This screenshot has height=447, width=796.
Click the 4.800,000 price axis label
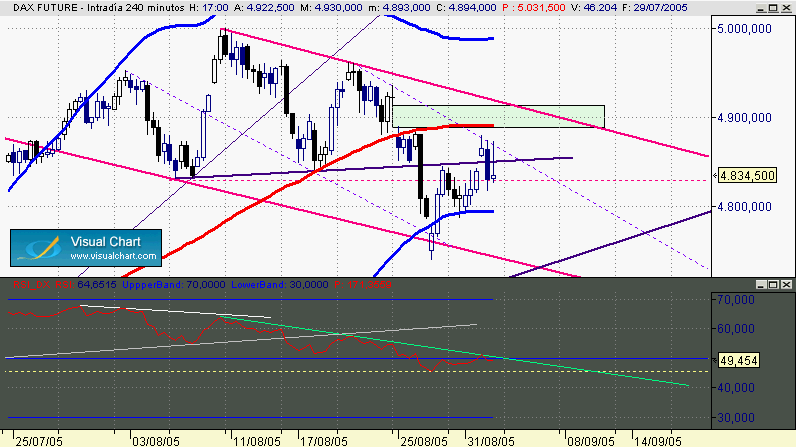click(744, 207)
